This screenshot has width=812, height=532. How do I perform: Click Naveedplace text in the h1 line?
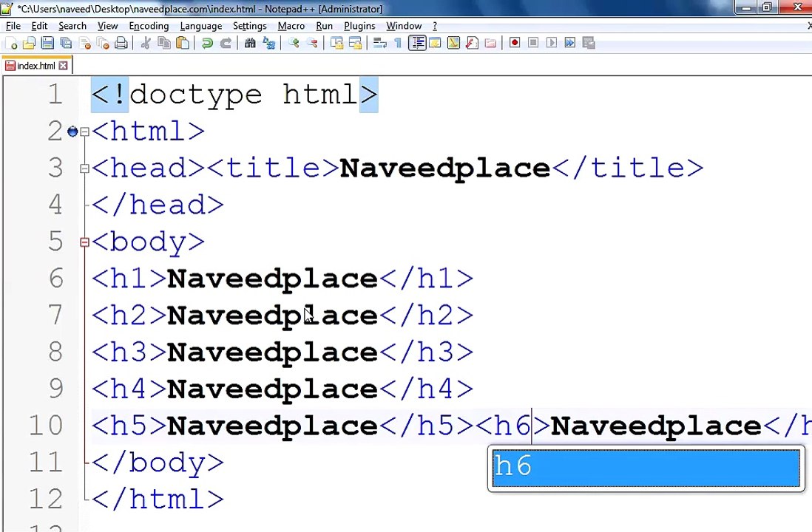pos(272,279)
